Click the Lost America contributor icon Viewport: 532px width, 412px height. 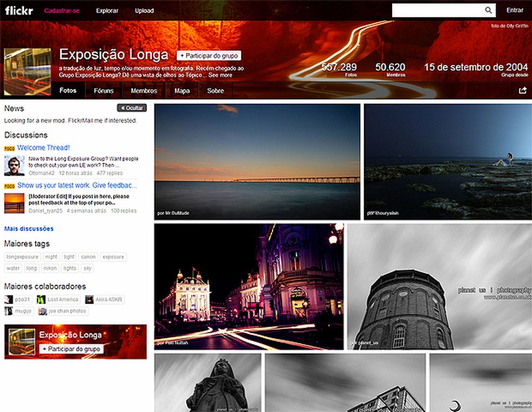point(41,300)
